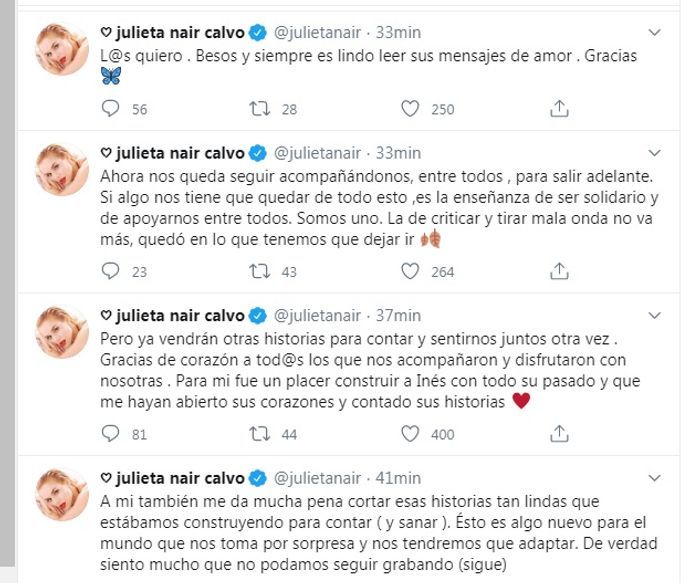Share the 'Pero ya vendrán' tweet
Viewport: 700px width, 583px height.
point(561,434)
